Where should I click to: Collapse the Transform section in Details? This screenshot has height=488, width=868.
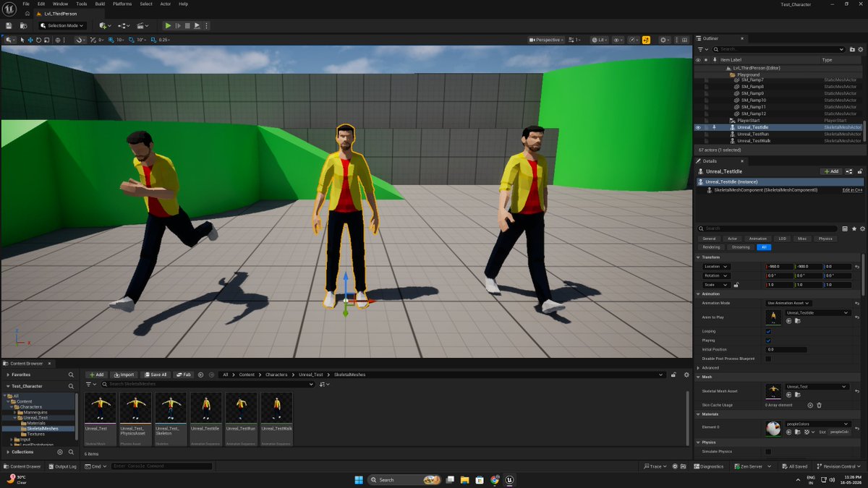pos(699,257)
